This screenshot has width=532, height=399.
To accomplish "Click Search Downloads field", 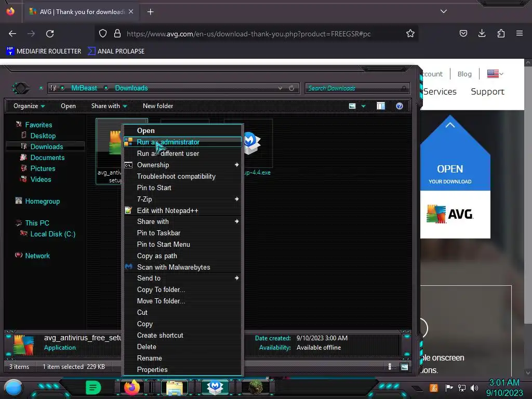I will [357, 88].
